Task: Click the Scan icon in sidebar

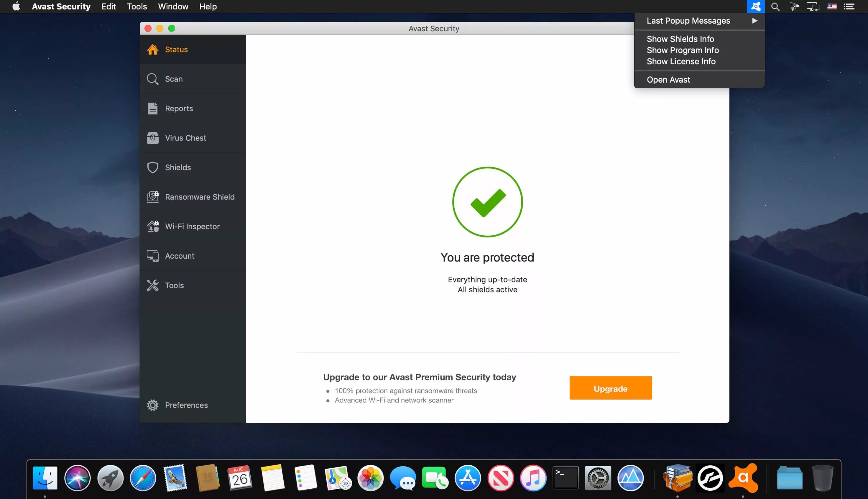Action: pyautogui.click(x=153, y=79)
